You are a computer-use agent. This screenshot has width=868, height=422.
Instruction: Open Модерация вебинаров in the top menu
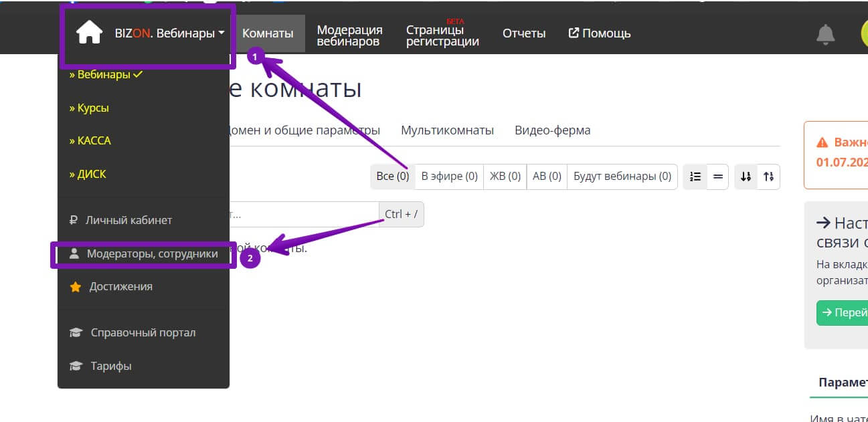pos(349,35)
